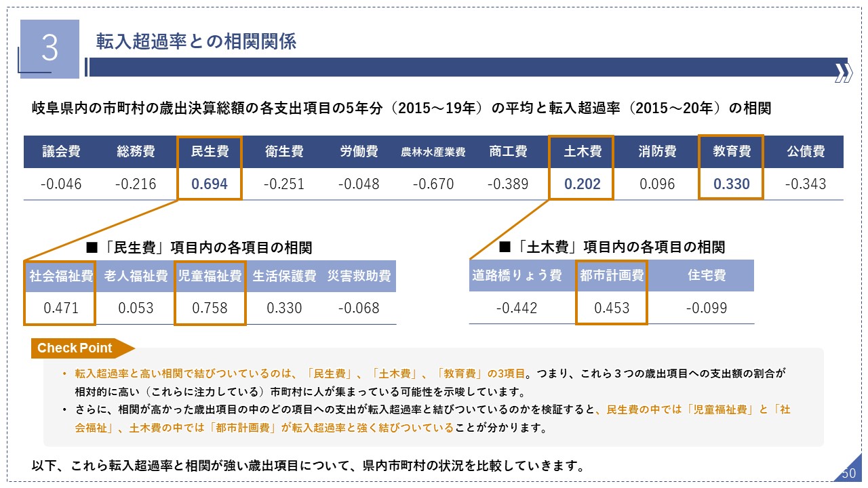
Task: Select the 総務費 header cell
Action: pyautogui.click(x=136, y=152)
